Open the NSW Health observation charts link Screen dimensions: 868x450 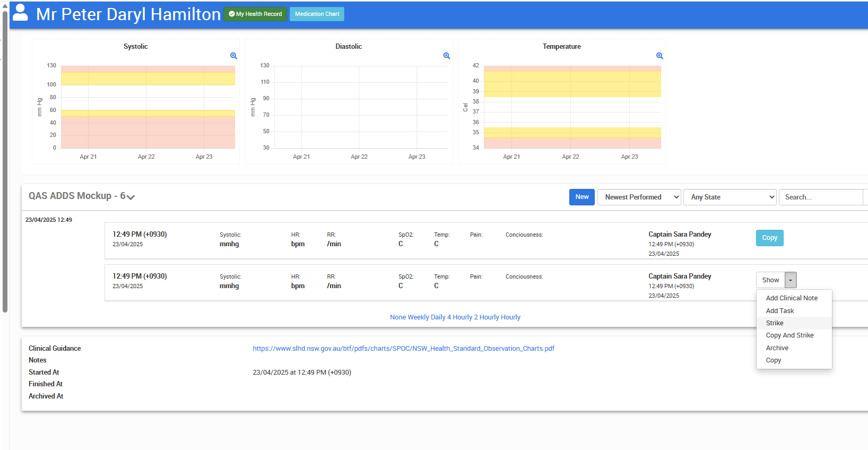pyautogui.click(x=403, y=349)
